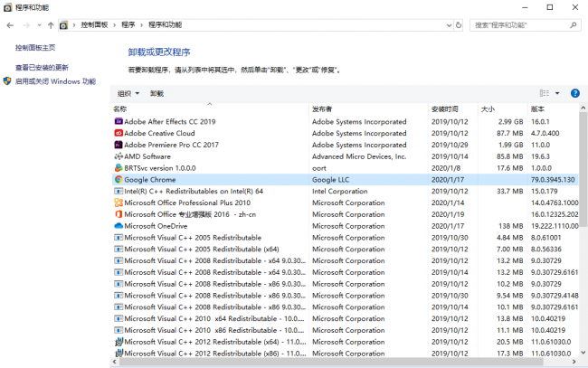Screen dimensions: 588x368
Task: Click the Visual C++ 2012 Redistributable (x64) icon
Action: pyautogui.click(x=119, y=342)
